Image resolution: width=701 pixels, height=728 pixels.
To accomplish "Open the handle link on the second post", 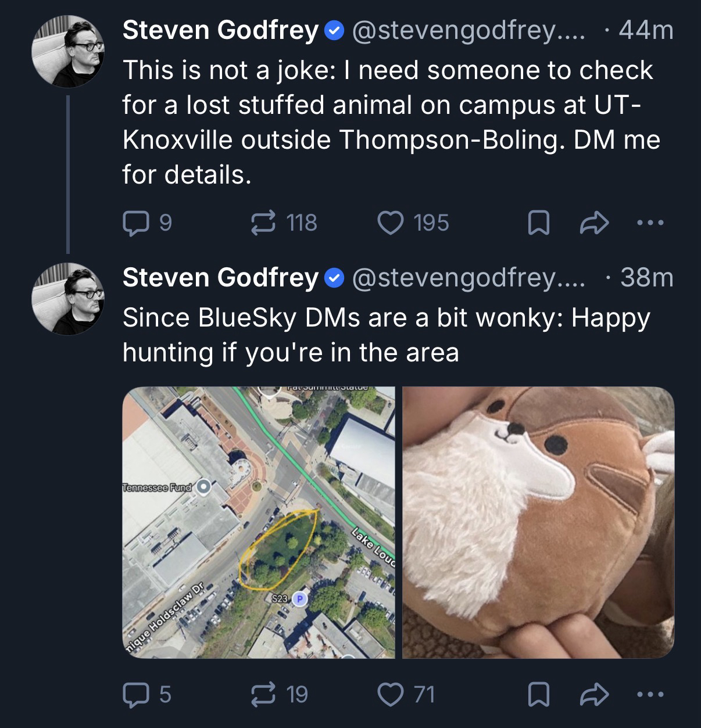I will tap(467, 278).
